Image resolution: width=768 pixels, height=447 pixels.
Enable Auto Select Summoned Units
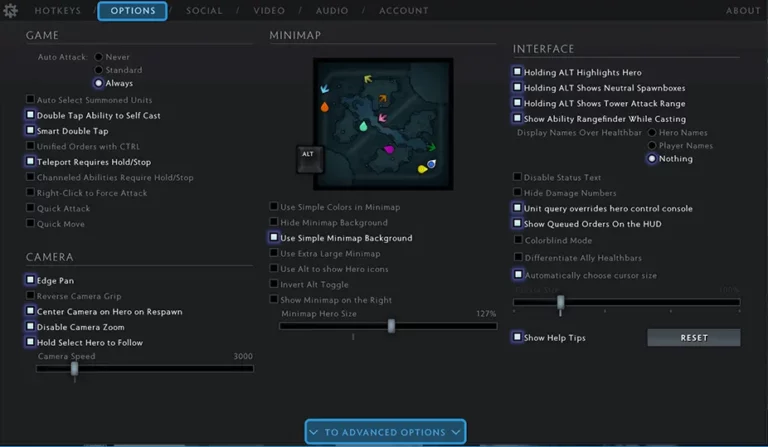point(30,99)
